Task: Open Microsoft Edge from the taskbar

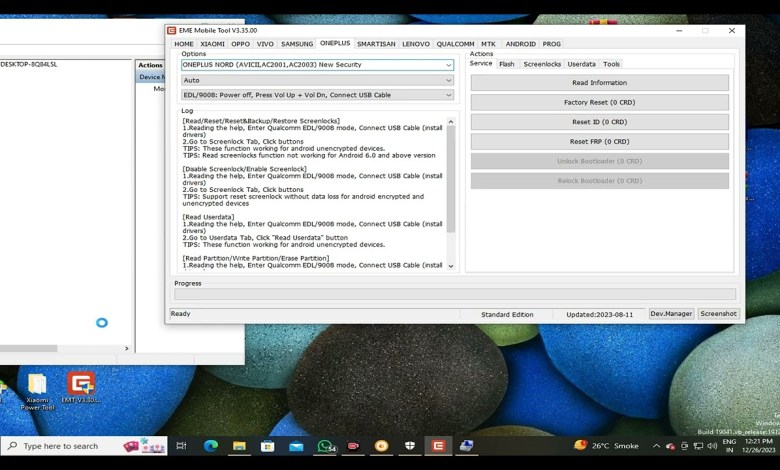Action: tap(211, 446)
